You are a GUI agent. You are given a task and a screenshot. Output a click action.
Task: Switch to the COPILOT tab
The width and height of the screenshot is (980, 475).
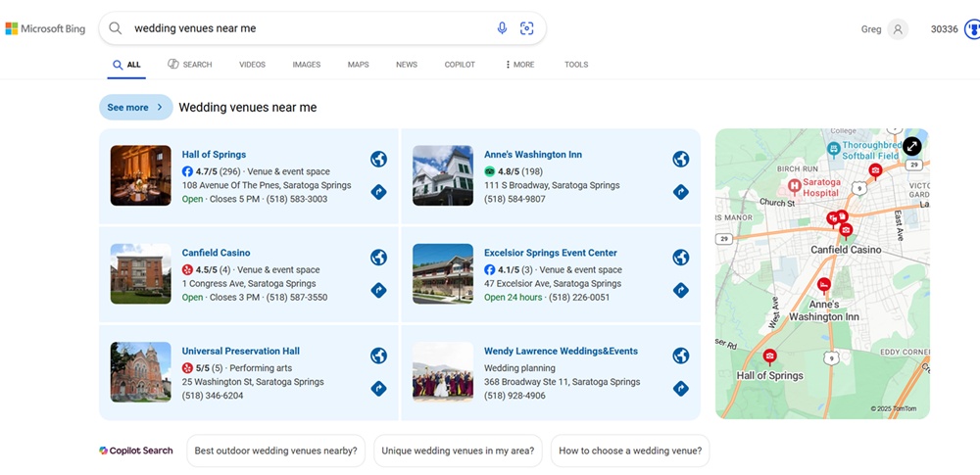460,65
